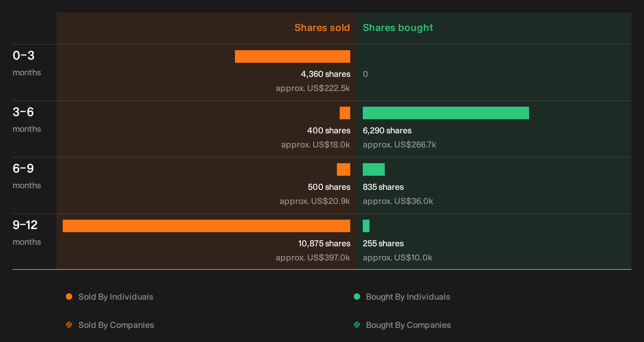
Task: Click the approx. US$397.0k amount
Action: pyautogui.click(x=313, y=258)
